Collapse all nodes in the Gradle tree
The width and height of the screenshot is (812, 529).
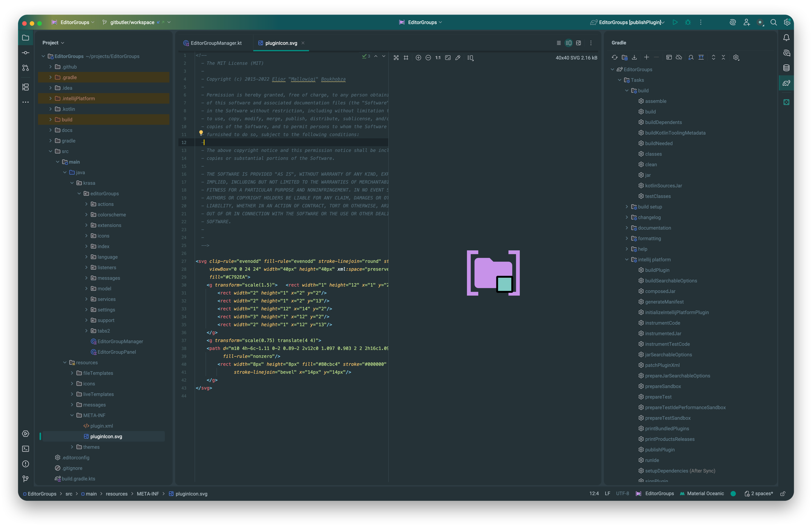pos(723,57)
